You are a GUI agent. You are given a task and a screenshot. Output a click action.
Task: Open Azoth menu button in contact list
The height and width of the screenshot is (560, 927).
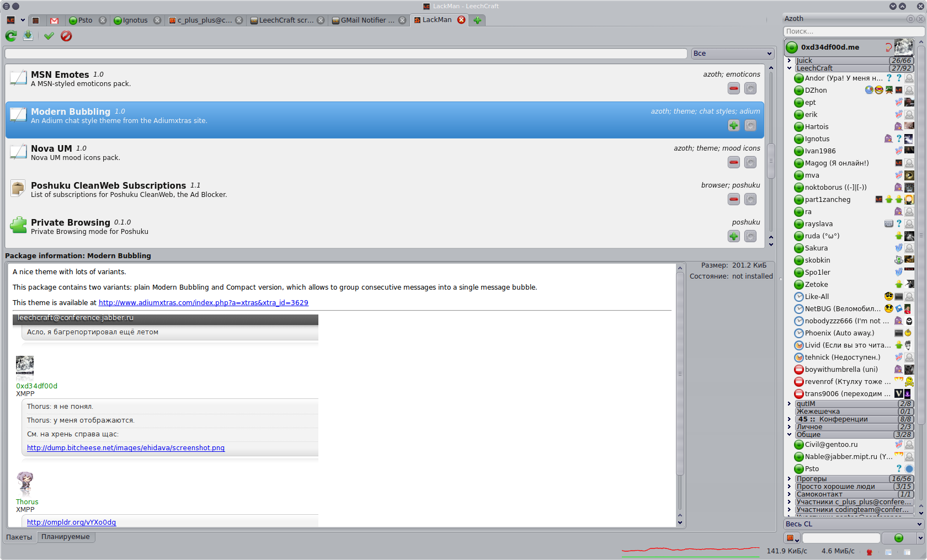point(792,538)
